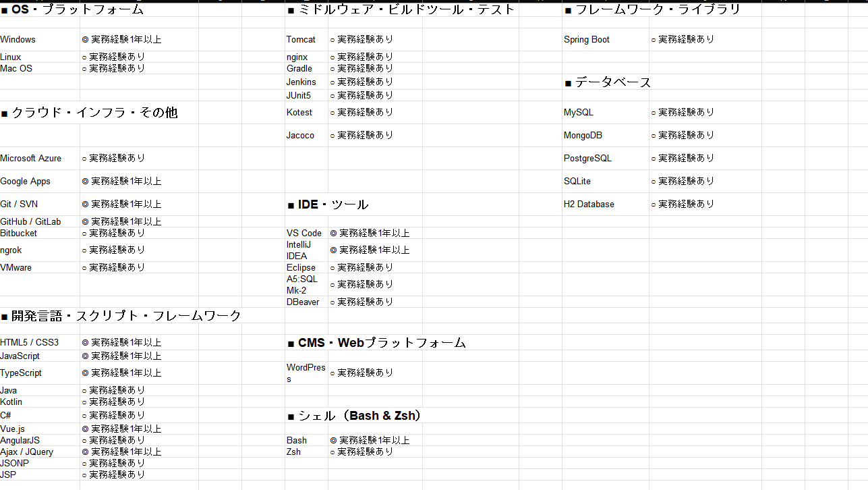This screenshot has height=490, width=868.
Task: Select experience level cell beside Bash
Action: pyautogui.click(x=375, y=440)
